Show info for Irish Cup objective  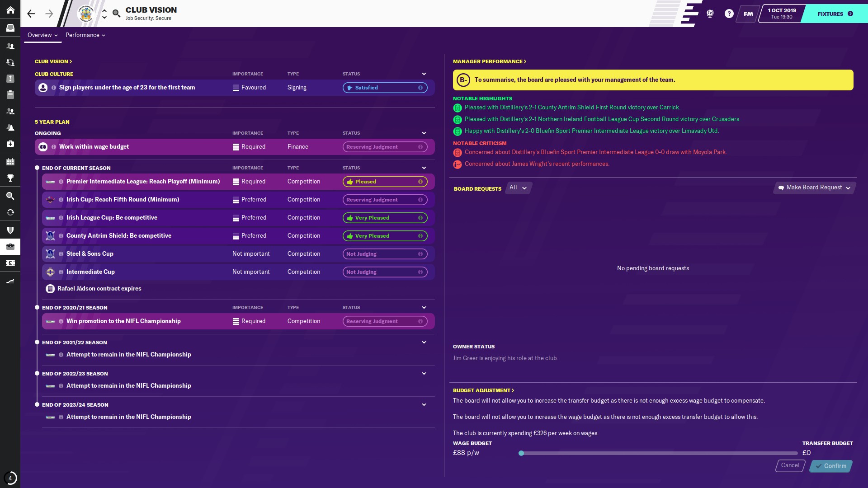pyautogui.click(x=61, y=200)
